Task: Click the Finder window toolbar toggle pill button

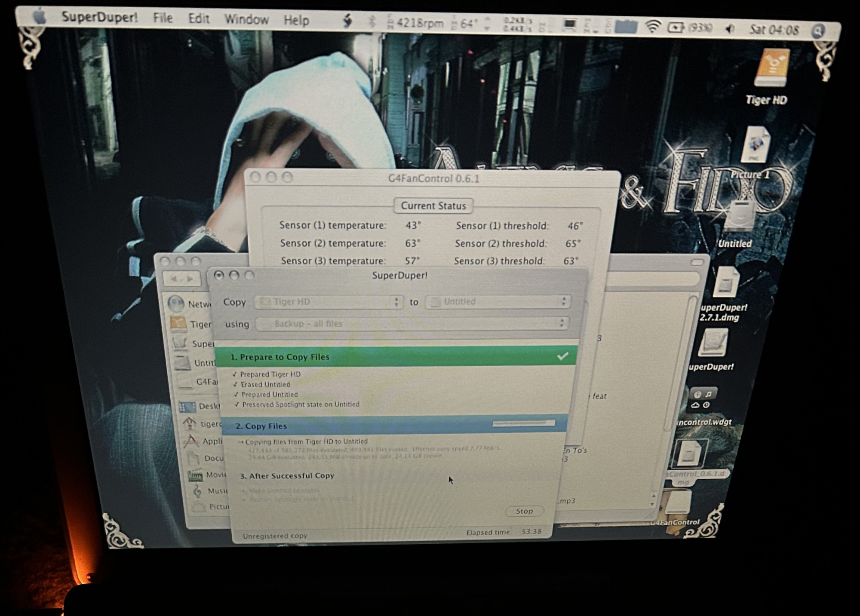Action: [697, 262]
